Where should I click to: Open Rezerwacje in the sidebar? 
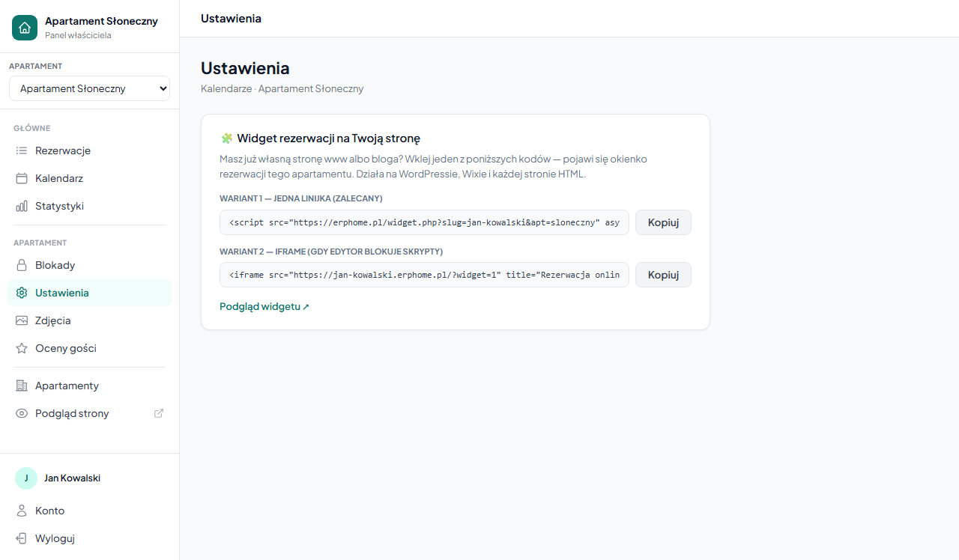[x=90, y=150]
